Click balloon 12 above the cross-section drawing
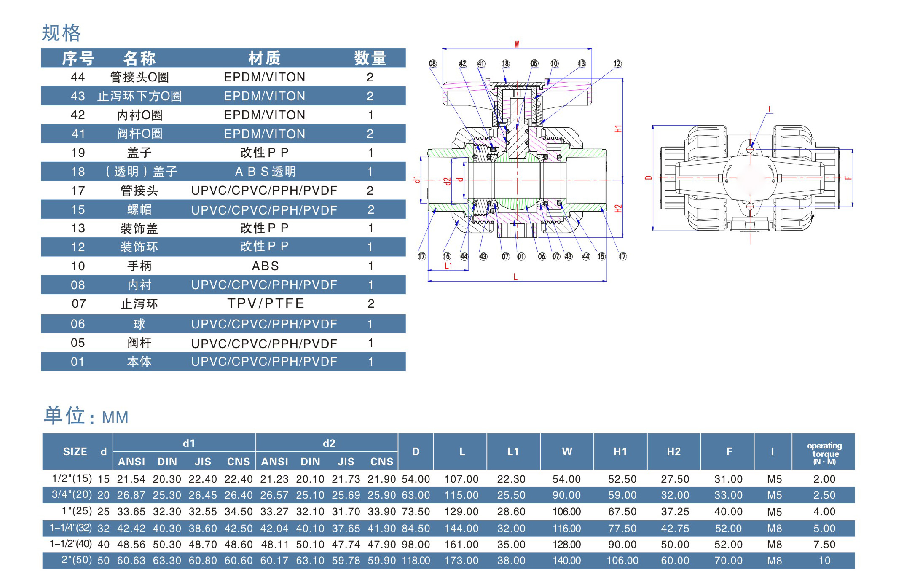Image resolution: width=912 pixels, height=588 pixels. pyautogui.click(x=617, y=64)
